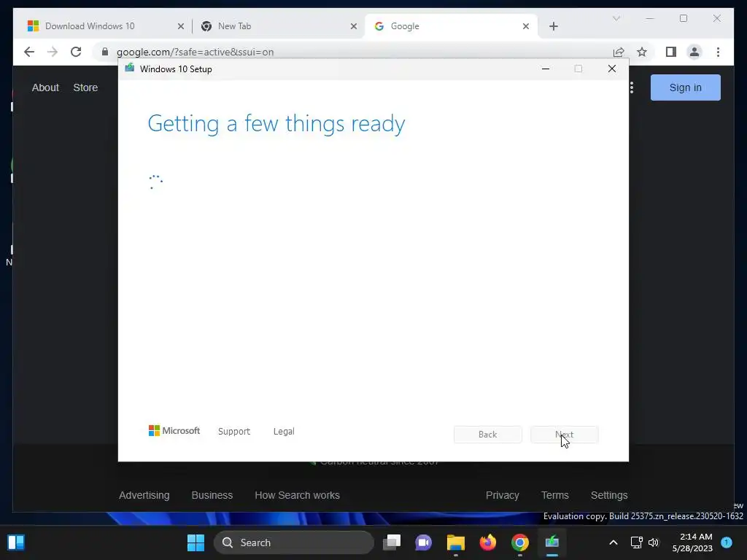Open a new Chrome tab with plus

tap(553, 26)
